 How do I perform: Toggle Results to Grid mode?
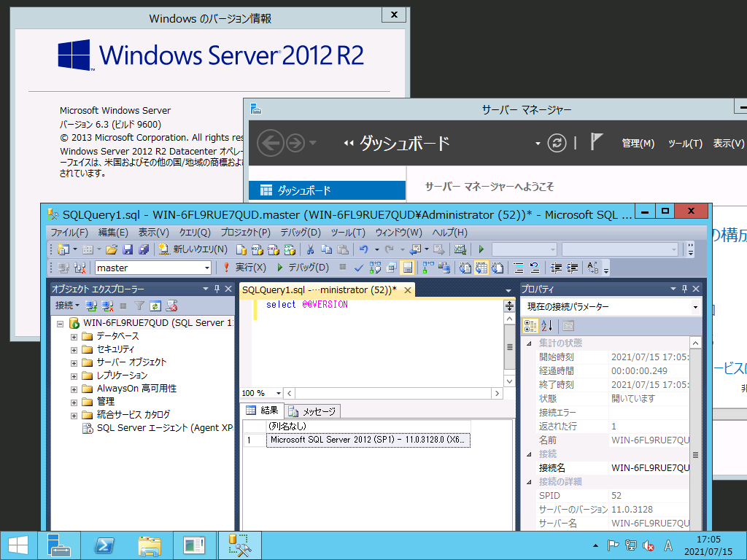pyautogui.click(x=407, y=268)
